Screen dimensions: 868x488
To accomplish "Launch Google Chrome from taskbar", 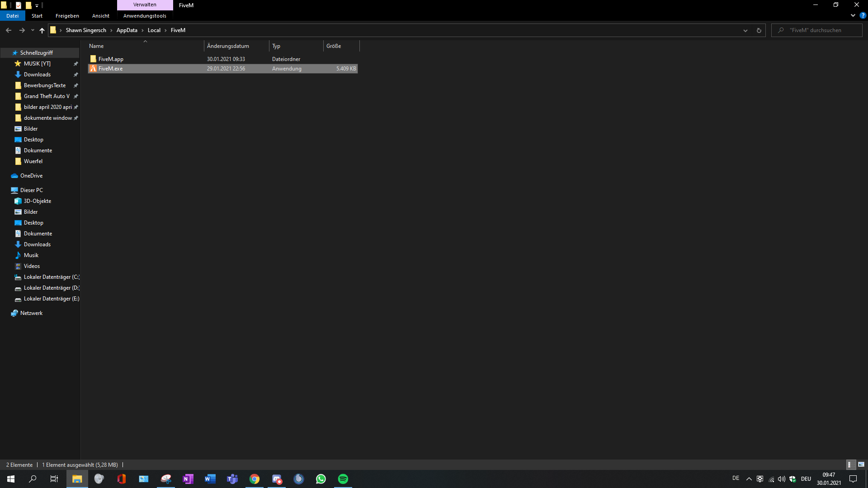I will (255, 479).
